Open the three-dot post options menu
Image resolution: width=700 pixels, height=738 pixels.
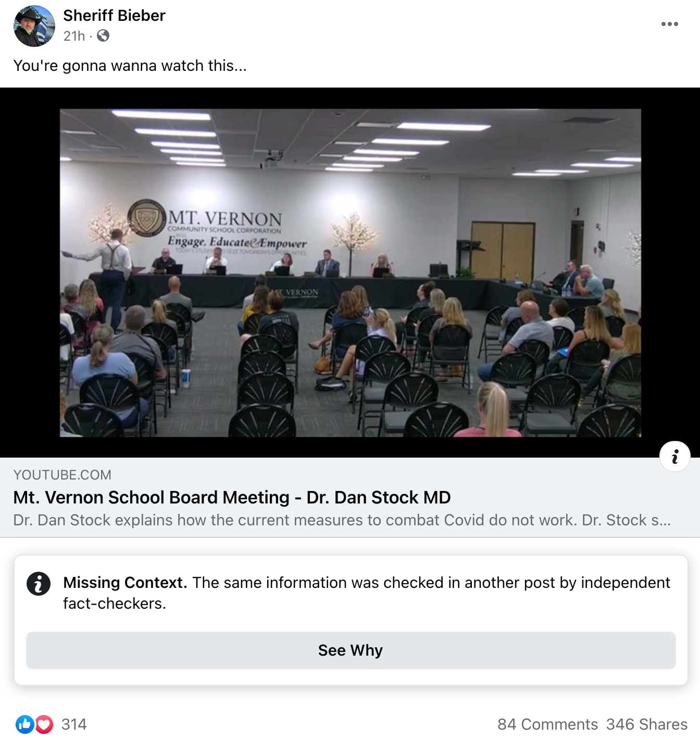[x=669, y=24]
